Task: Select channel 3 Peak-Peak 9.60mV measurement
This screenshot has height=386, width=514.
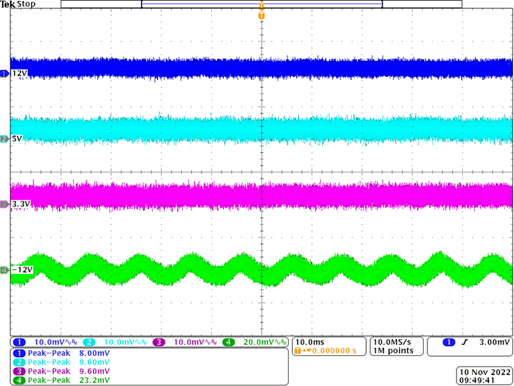Action: tap(61, 371)
